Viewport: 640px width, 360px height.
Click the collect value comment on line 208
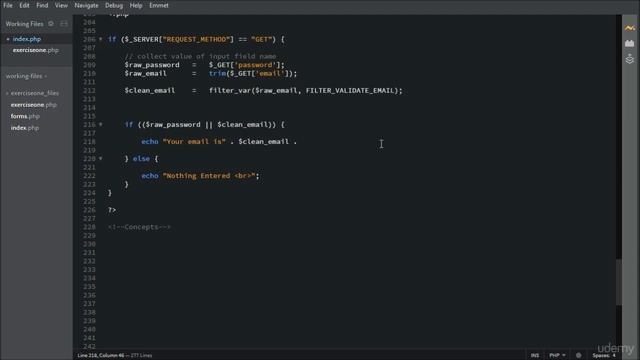pyautogui.click(x=200, y=56)
